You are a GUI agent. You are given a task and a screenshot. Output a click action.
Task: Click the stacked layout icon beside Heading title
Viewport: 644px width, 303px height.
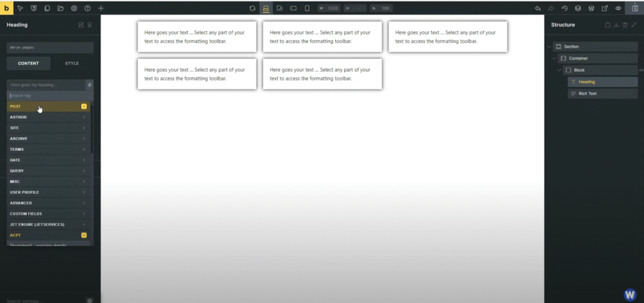(x=81, y=25)
